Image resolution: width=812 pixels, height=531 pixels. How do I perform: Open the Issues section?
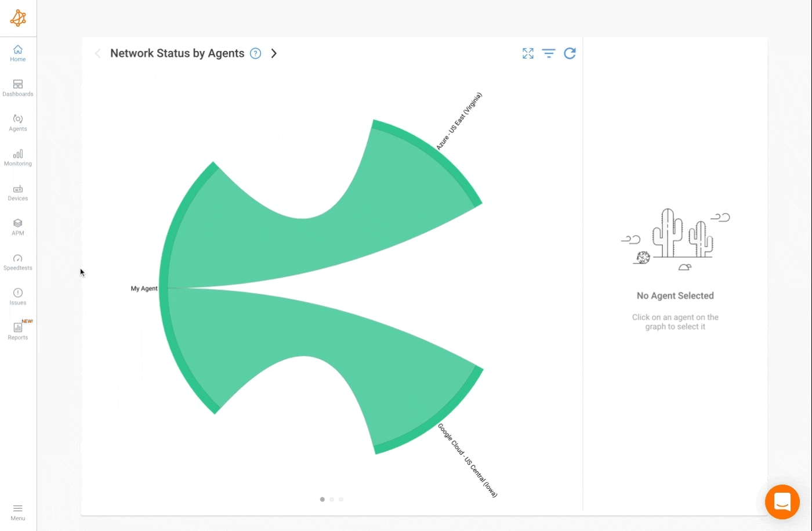point(17,296)
